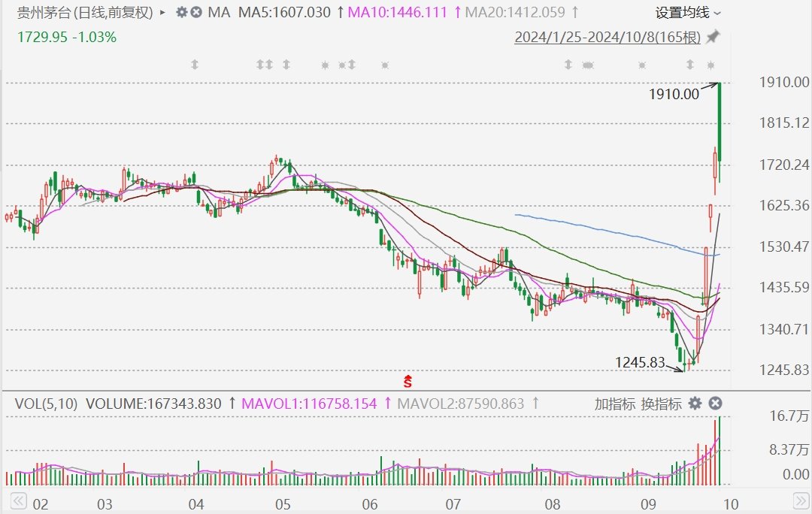Jump to month 09 on the timeline
This screenshot has height=514, width=812.
648,504
